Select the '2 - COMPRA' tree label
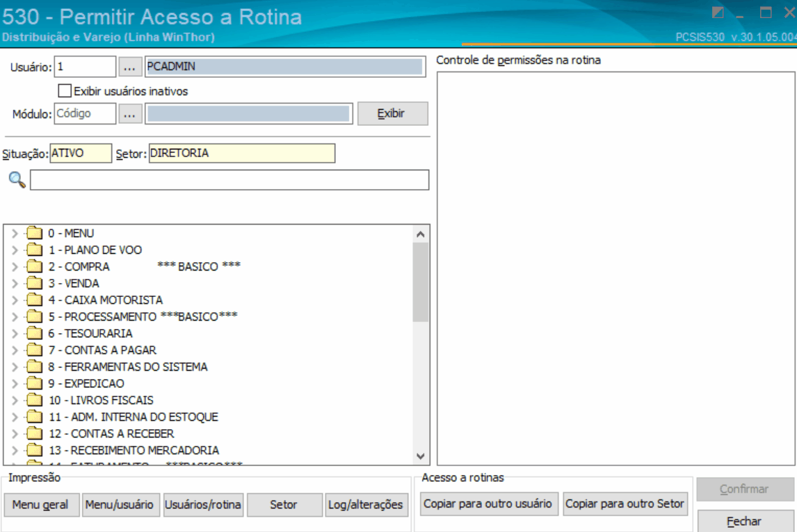Viewport: 797px width, 532px height. pos(79,267)
